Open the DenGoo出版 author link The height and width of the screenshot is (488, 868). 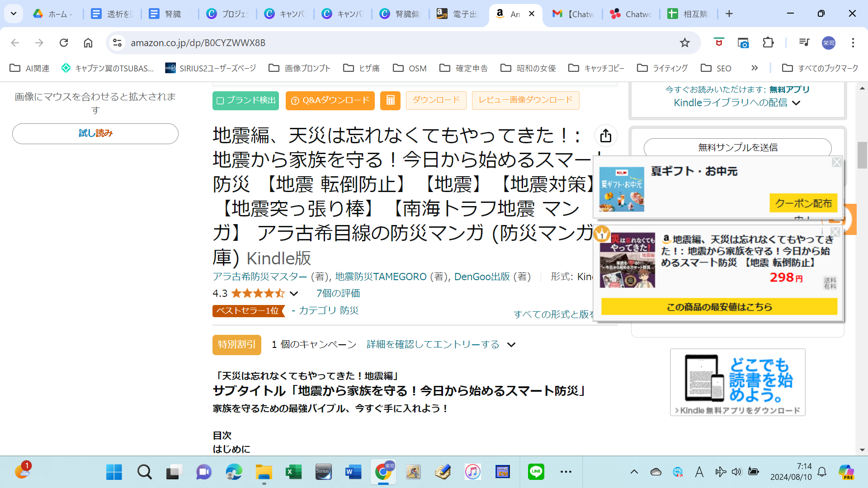tap(482, 277)
